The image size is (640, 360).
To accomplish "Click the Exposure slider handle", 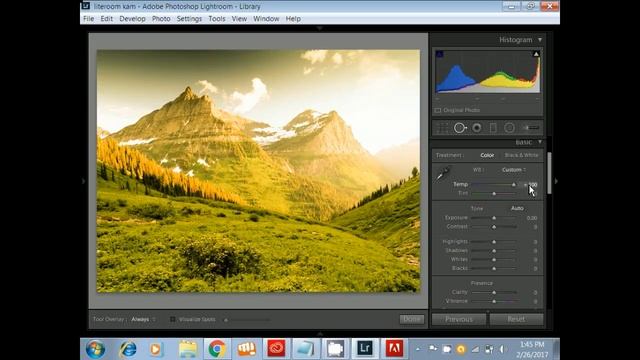I will (x=494, y=218).
